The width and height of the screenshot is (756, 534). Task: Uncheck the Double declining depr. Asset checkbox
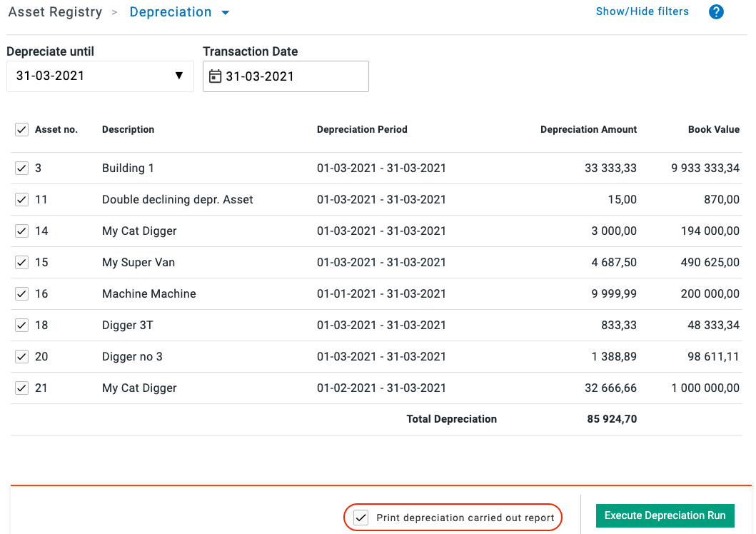click(x=21, y=200)
